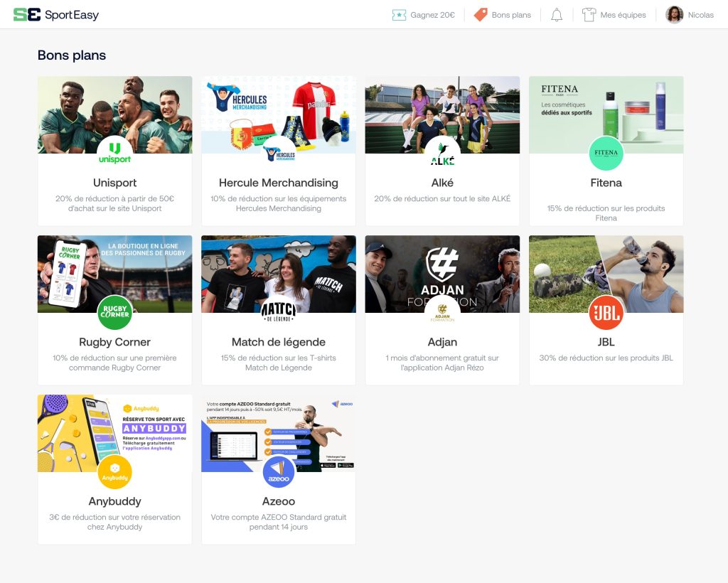728x583 pixels.
Task: Click '3€ de réduction sur votre réservation' text
Action: pyautogui.click(x=114, y=517)
